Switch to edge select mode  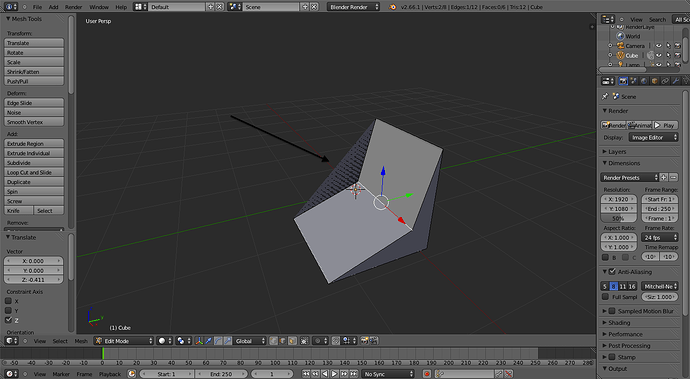pos(283,341)
